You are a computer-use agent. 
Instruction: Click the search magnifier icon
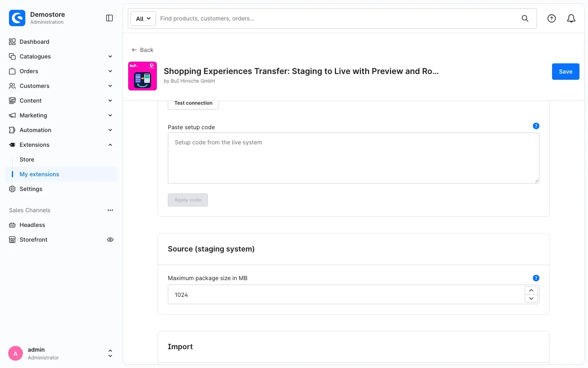tap(525, 18)
